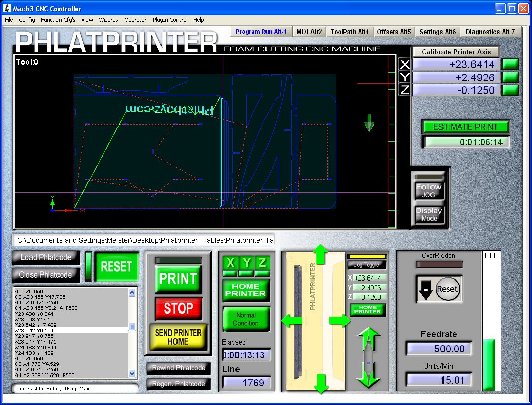Switch to the ToolPath Alt4 tab
This screenshot has height=405, width=532.
349,32
